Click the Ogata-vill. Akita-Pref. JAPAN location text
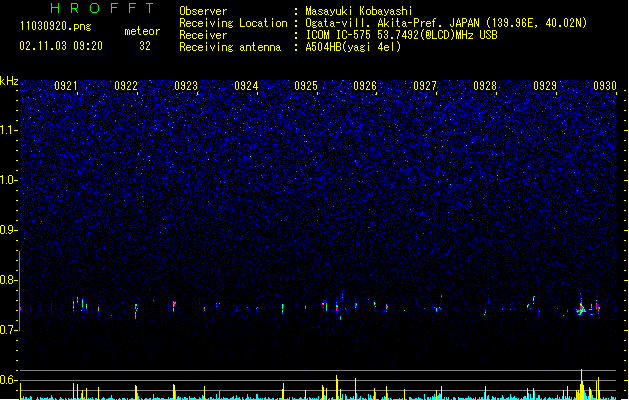This screenshot has height=400, width=629. point(446,23)
